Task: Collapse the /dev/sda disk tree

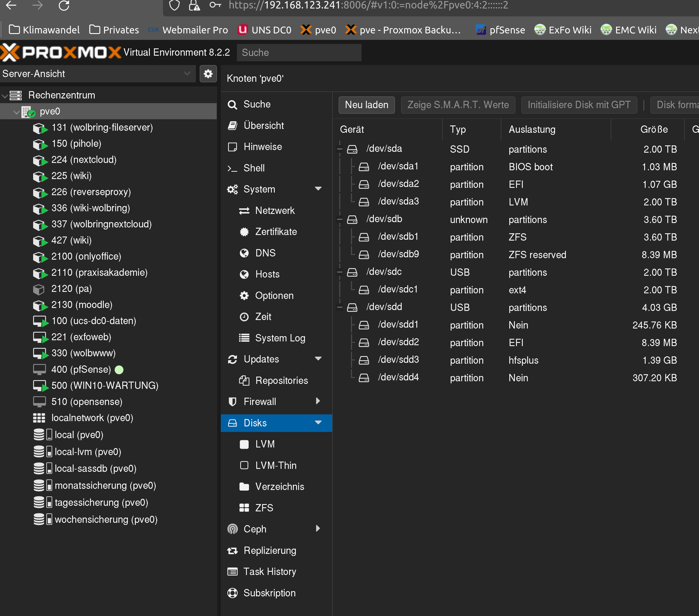Action: pos(340,149)
